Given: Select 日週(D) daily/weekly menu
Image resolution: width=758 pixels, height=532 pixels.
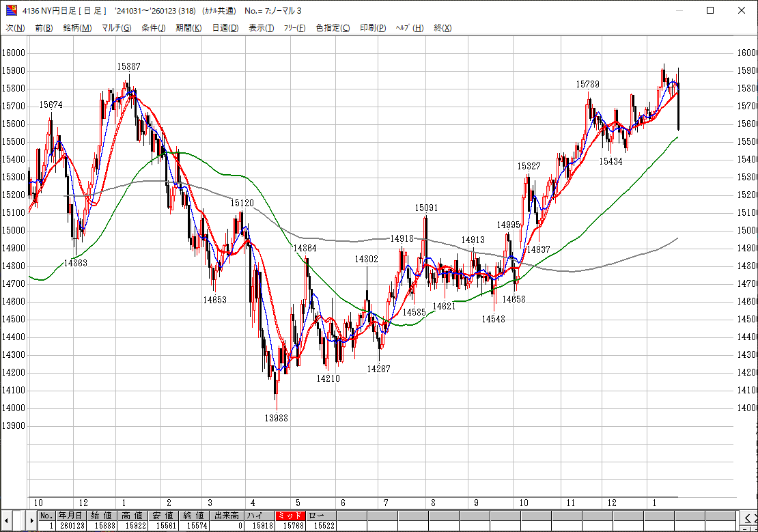Looking at the screenshot, I should [x=225, y=28].
